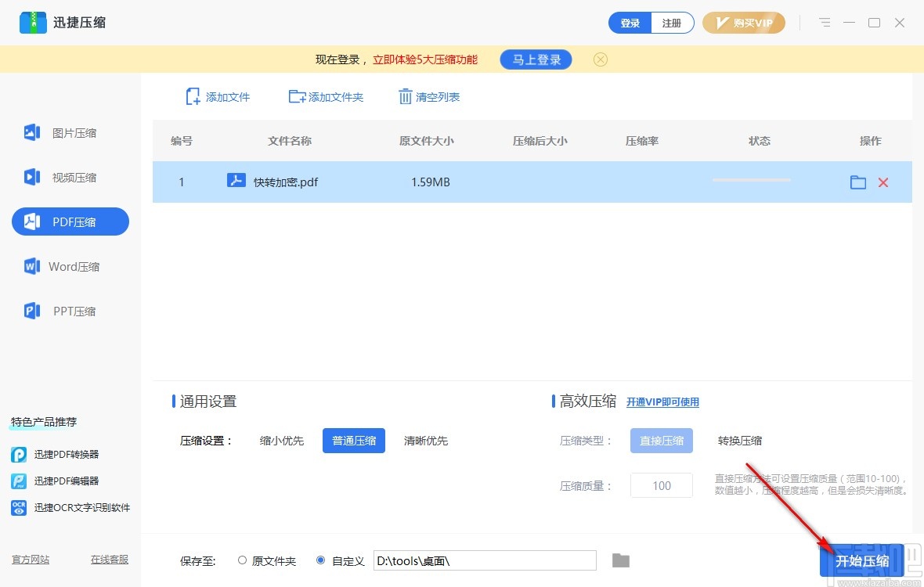Screen dimensions: 924x587
Task: Select 转换压缩 compression type
Action: click(739, 441)
